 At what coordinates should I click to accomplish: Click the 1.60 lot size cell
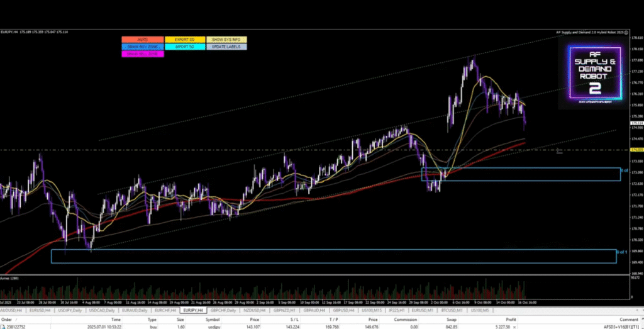(x=180, y=326)
